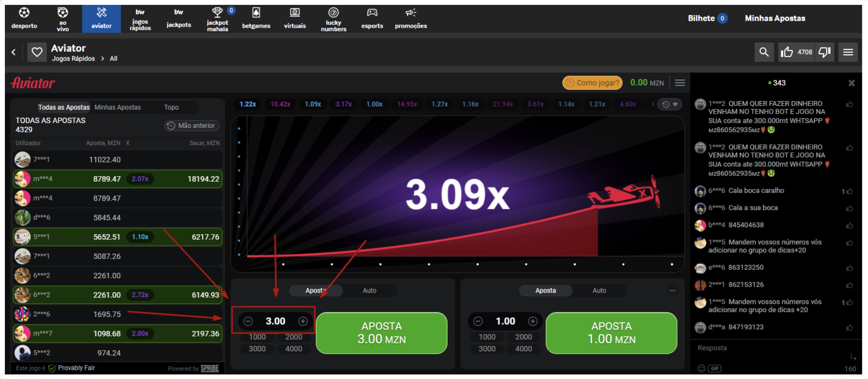The height and width of the screenshot is (379, 868).
Task: Select the Minhas Apostas list tab
Action: [x=117, y=107]
